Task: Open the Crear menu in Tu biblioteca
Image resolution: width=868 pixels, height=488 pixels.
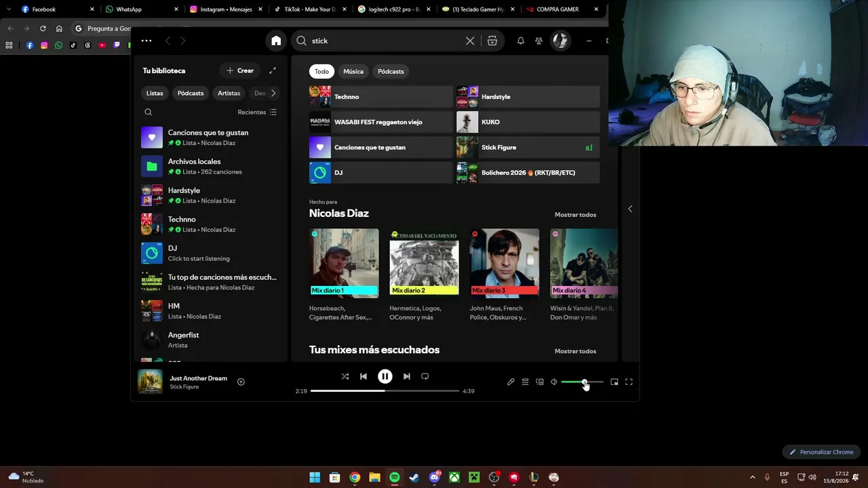Action: coord(240,70)
